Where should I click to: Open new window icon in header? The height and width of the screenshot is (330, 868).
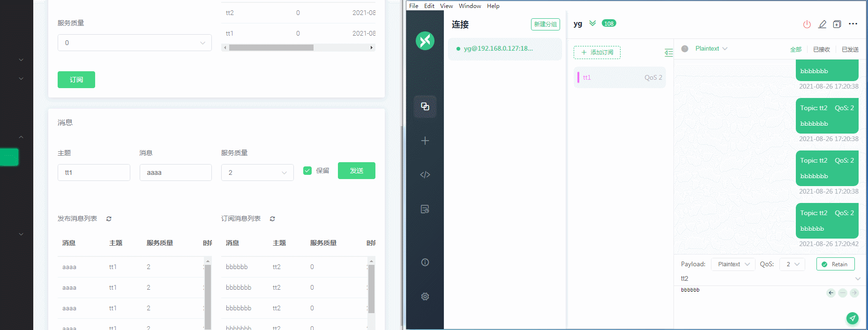(x=837, y=24)
